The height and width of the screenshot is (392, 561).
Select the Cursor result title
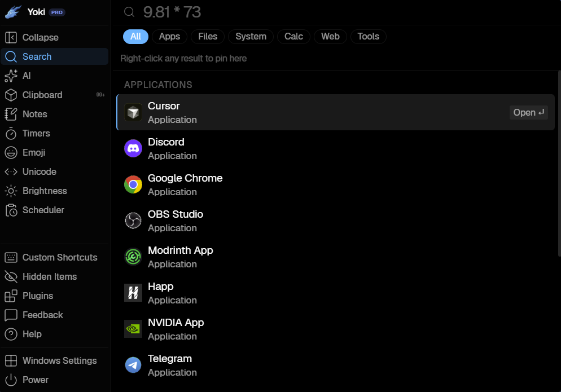pyautogui.click(x=164, y=106)
